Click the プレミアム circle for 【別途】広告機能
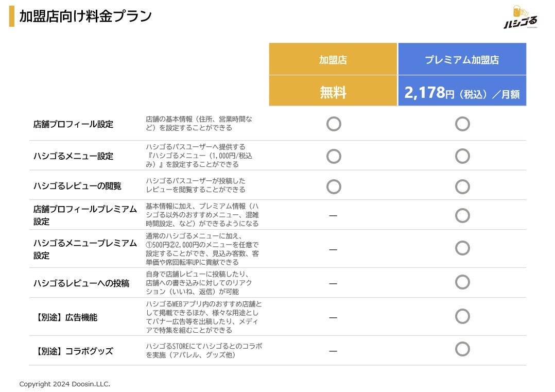The height and width of the screenshot is (392, 555). 462,316
